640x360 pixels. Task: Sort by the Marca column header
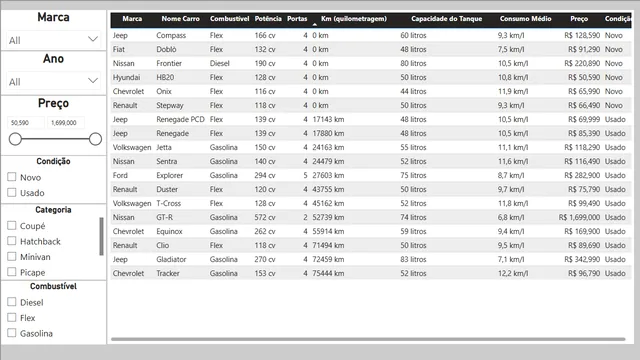(x=132, y=19)
